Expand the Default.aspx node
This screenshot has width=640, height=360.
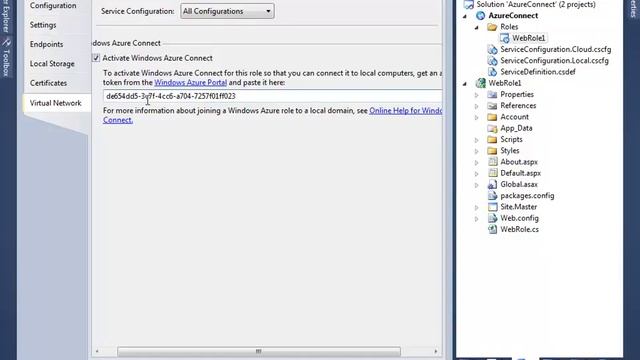coord(476,173)
